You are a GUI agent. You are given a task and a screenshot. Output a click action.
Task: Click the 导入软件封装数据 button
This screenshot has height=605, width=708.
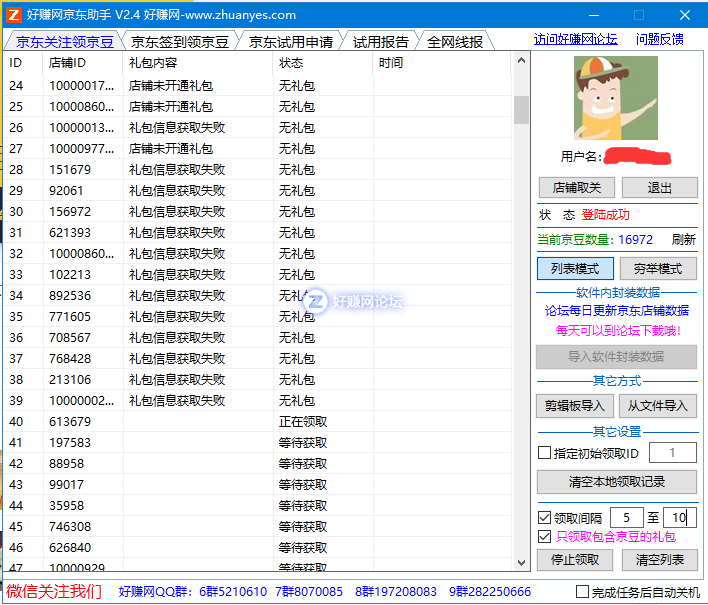click(x=616, y=357)
